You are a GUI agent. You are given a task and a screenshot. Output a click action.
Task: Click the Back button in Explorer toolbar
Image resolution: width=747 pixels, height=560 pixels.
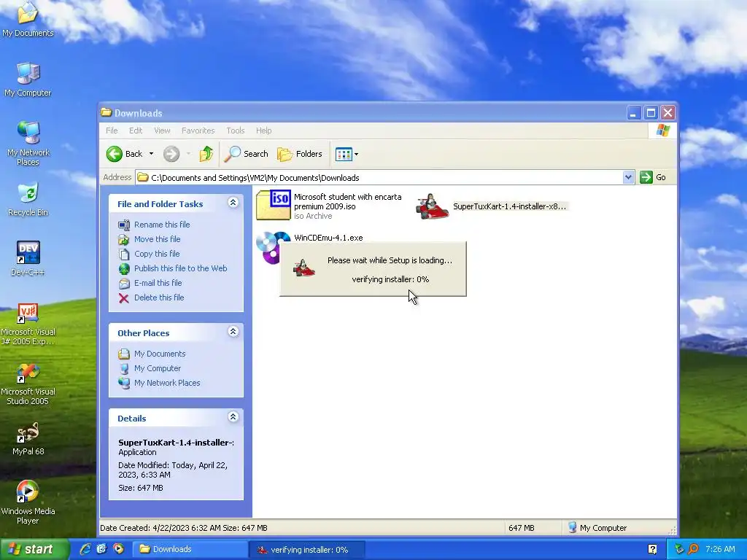[x=124, y=154]
